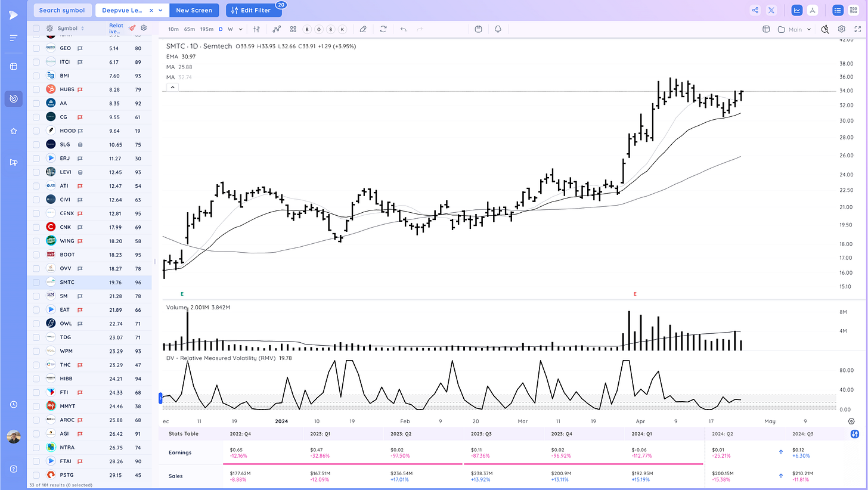Check the SMTC row checkbox

36,282
